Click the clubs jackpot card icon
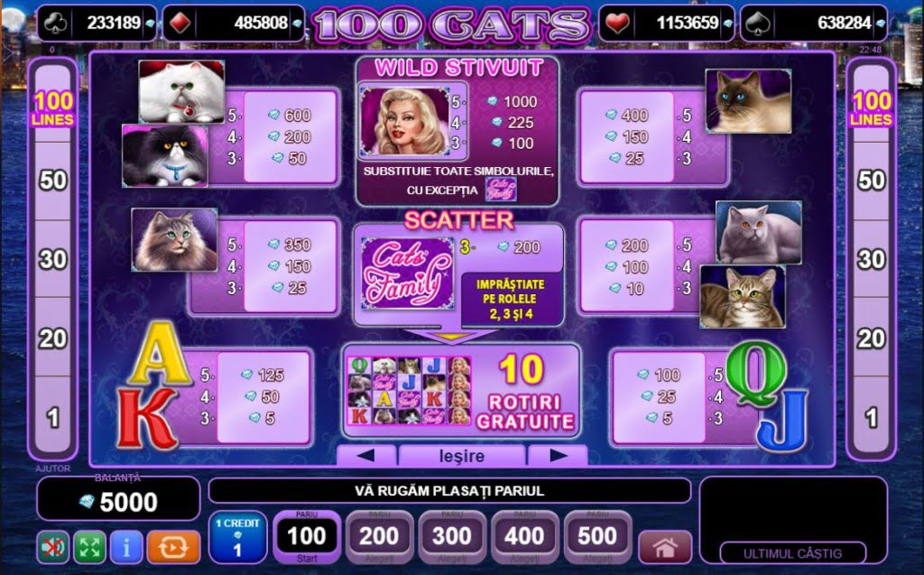The image size is (924, 575). coord(55,23)
